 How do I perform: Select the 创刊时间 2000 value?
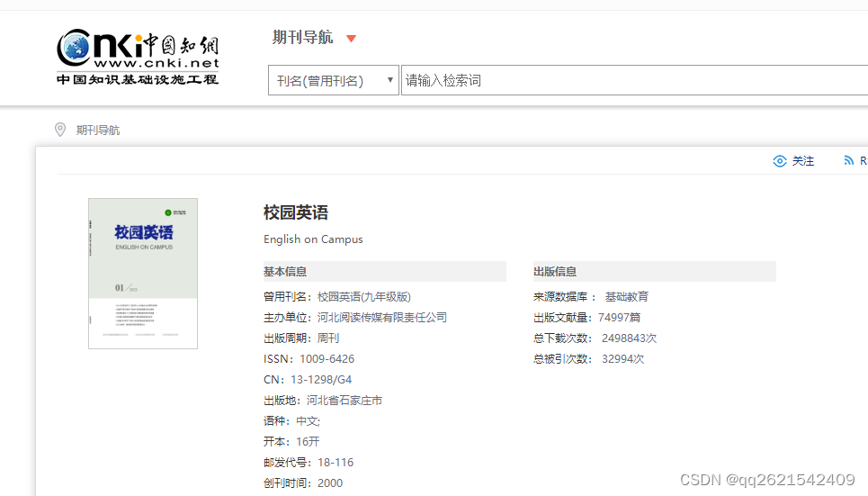click(x=330, y=483)
